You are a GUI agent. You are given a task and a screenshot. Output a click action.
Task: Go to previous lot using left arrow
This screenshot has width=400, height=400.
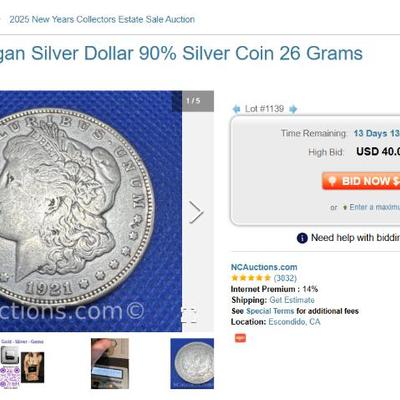pyautogui.click(x=236, y=109)
